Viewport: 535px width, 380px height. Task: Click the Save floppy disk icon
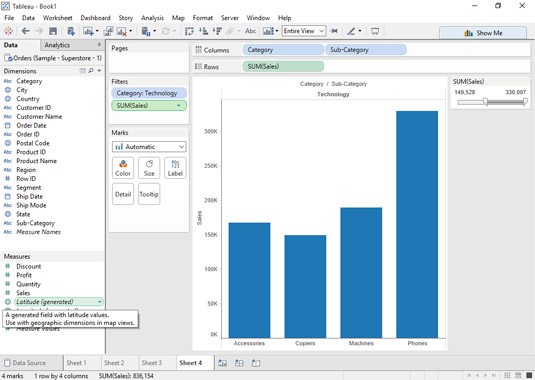pyautogui.click(x=53, y=31)
